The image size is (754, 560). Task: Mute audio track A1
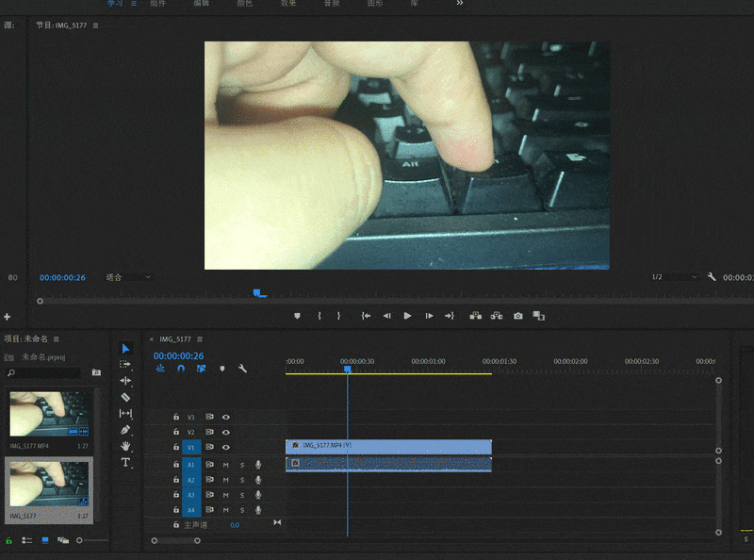226,465
